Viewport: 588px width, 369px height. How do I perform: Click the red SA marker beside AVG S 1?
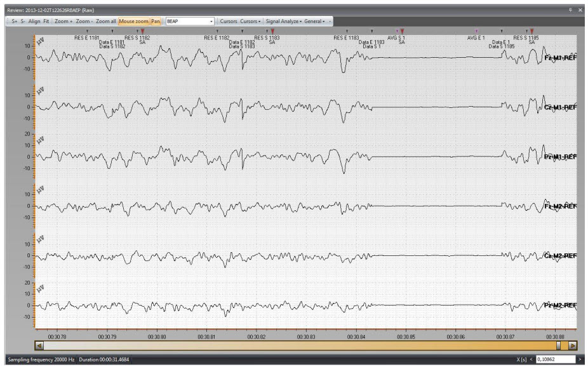point(402,31)
